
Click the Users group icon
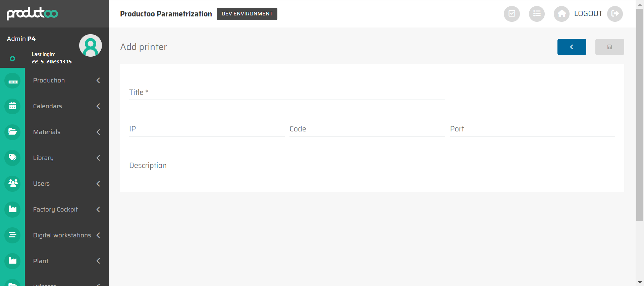pos(13,183)
